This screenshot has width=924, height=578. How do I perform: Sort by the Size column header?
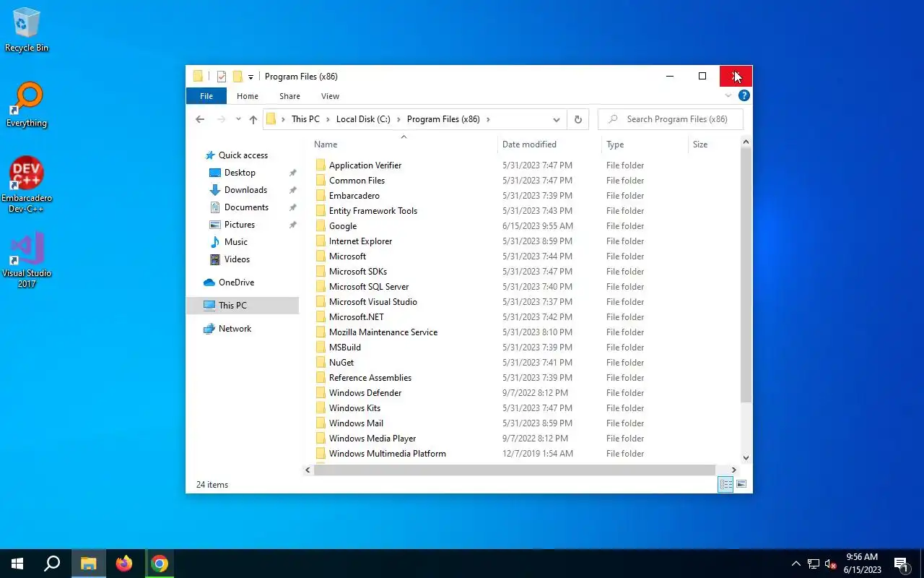tap(713, 144)
